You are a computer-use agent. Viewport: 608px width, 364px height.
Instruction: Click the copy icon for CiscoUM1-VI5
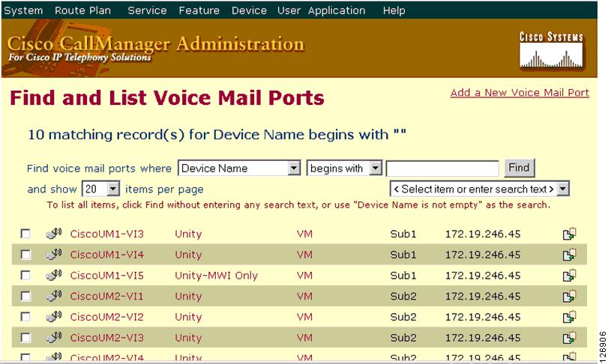click(569, 276)
